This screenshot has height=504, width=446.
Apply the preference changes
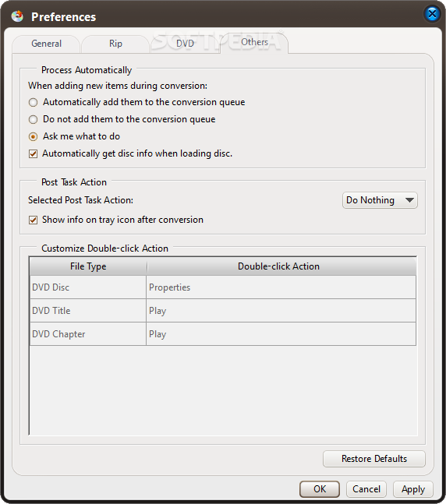(x=412, y=489)
